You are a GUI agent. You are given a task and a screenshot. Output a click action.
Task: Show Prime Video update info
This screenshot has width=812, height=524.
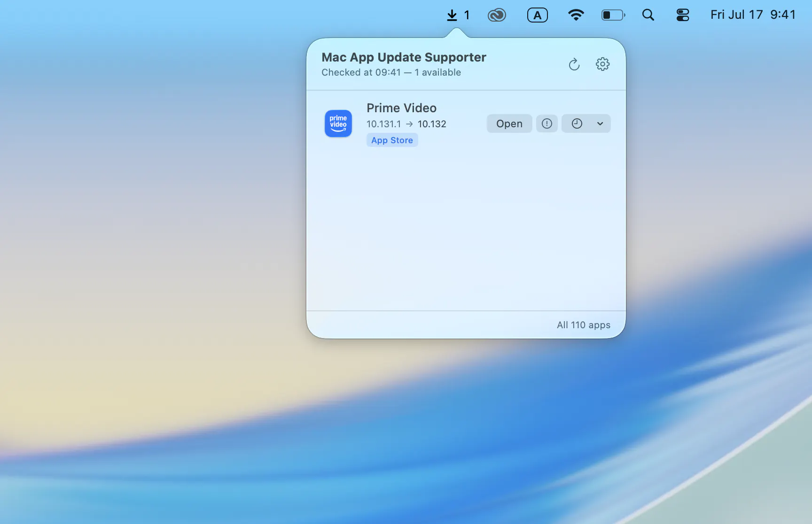point(547,123)
